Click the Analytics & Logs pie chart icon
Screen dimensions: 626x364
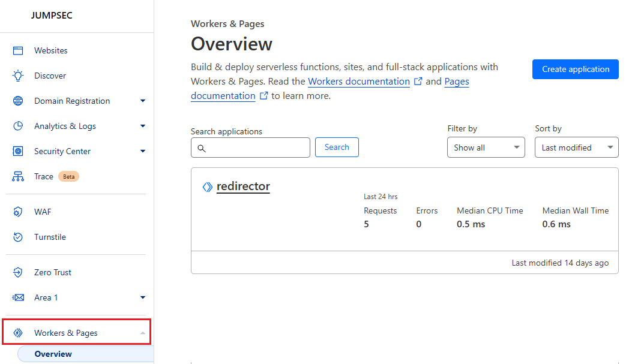point(18,127)
